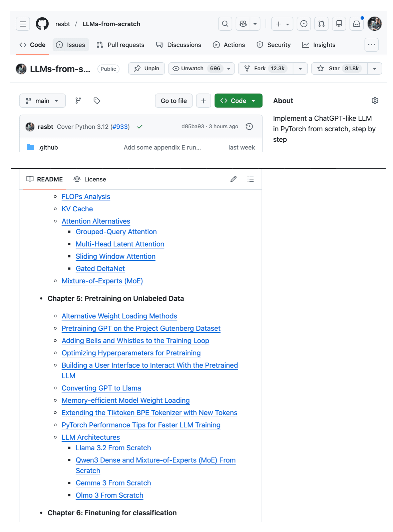Viewport: 393px width, 532px height.
Task: Open pull request #933 link
Action: 120,127
